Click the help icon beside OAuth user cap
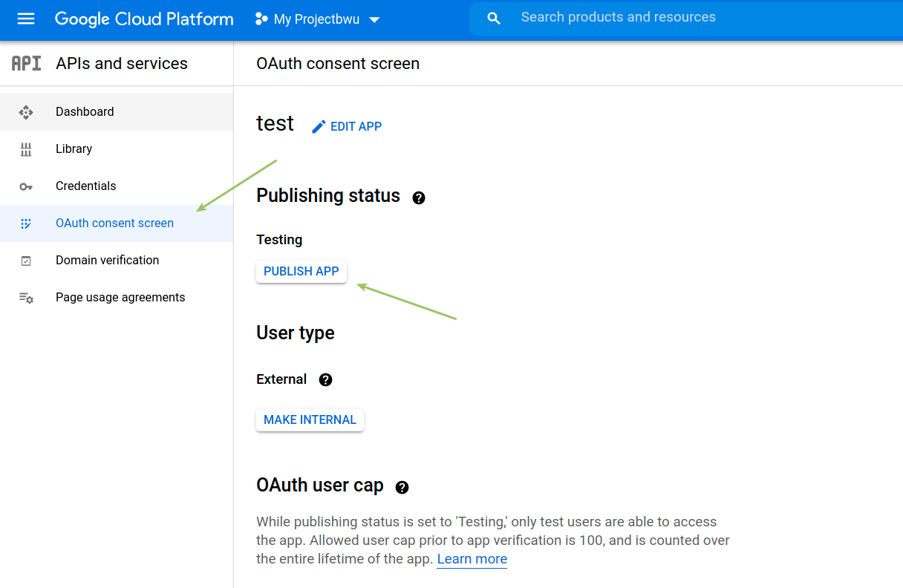The width and height of the screenshot is (903, 588). pyautogui.click(x=402, y=487)
